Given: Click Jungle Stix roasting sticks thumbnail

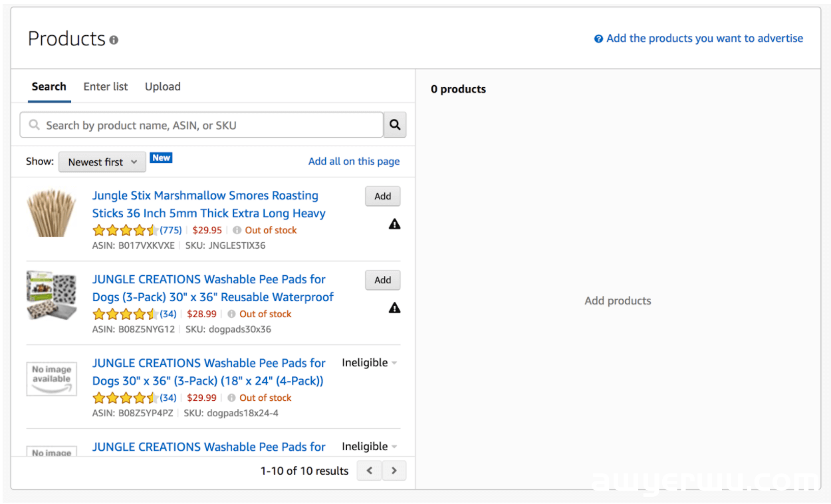Looking at the screenshot, I should click(52, 213).
